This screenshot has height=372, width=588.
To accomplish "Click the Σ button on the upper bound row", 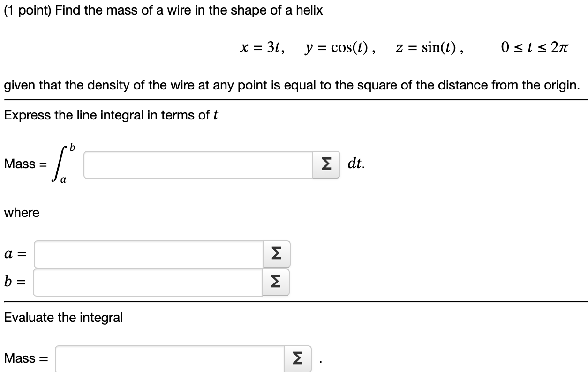I will pyautogui.click(x=276, y=282).
